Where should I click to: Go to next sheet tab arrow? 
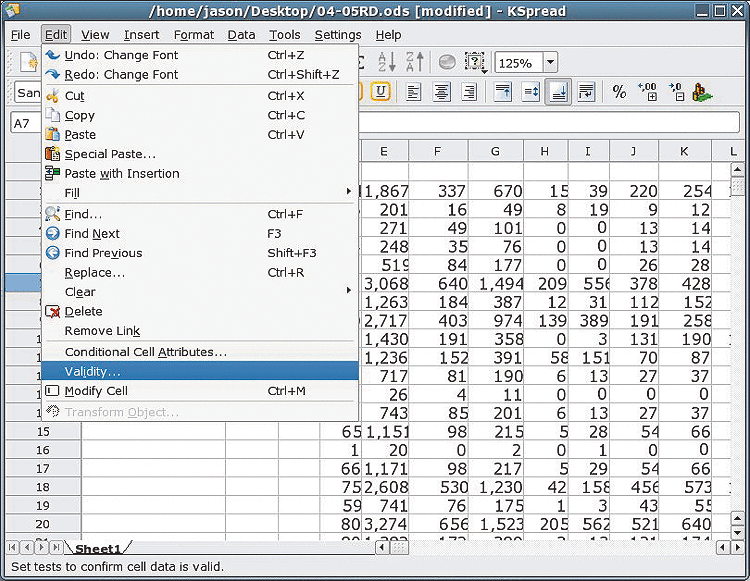42,547
